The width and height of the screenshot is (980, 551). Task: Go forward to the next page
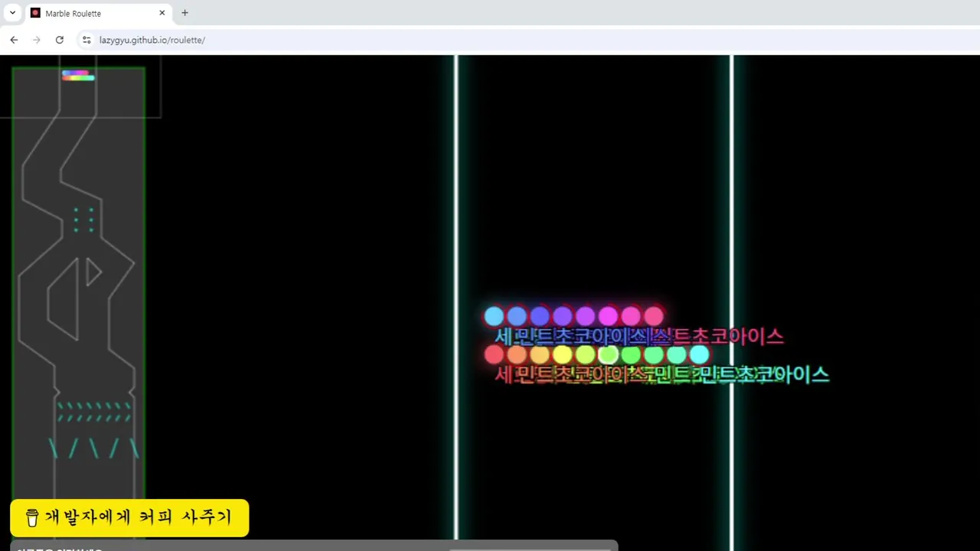coord(37,40)
